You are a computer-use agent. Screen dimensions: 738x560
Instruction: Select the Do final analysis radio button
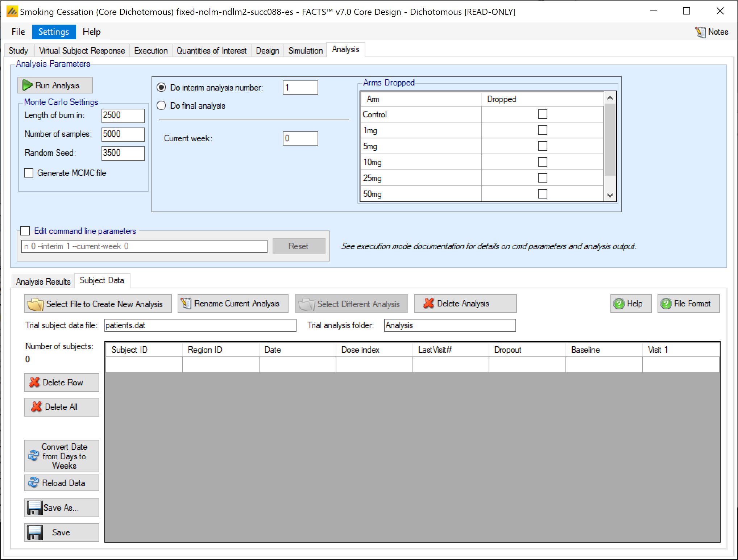click(x=161, y=105)
